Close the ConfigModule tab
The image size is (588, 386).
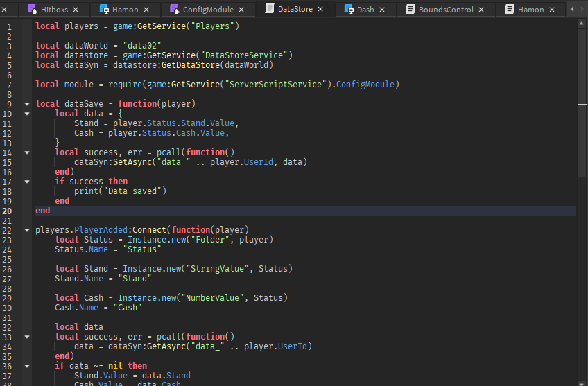pos(241,10)
